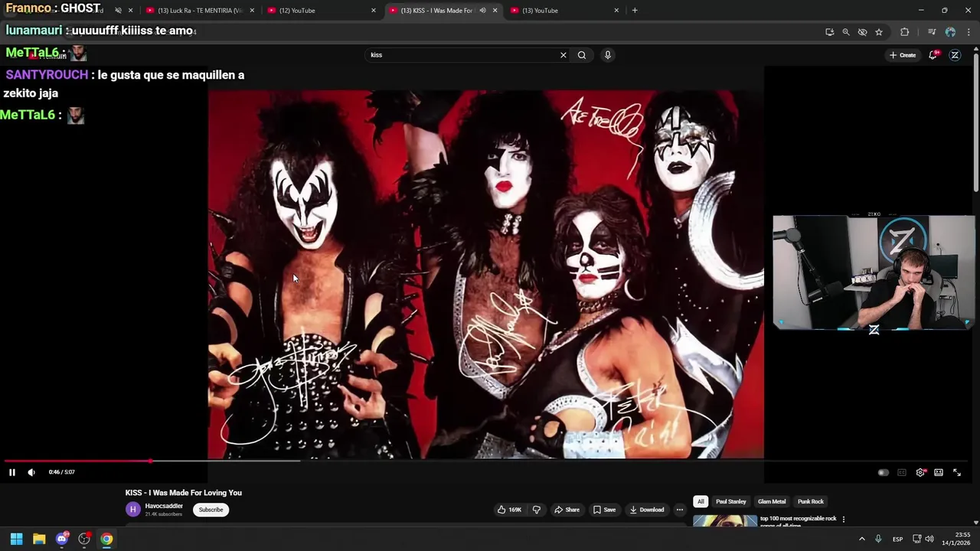Open ESP language input switcher

(897, 539)
